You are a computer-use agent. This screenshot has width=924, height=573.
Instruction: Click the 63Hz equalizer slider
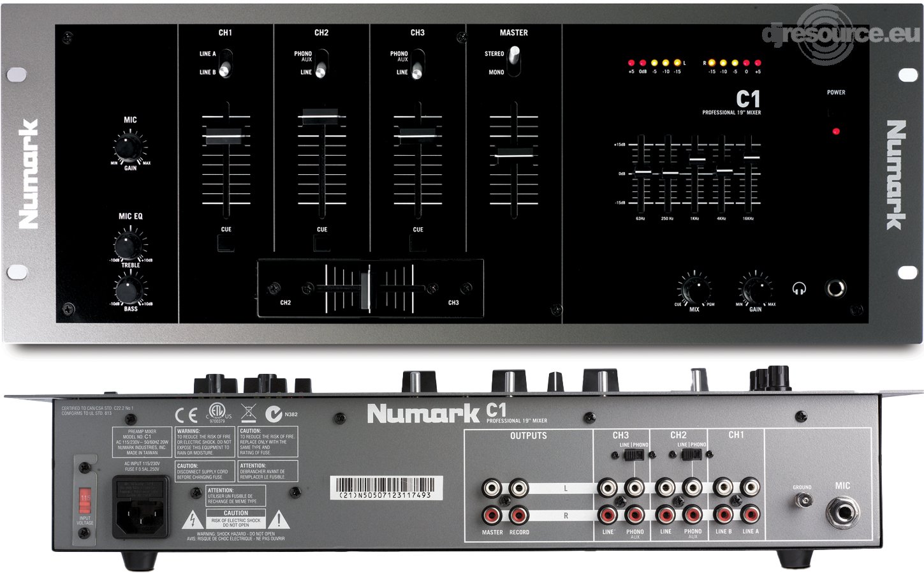tap(642, 172)
